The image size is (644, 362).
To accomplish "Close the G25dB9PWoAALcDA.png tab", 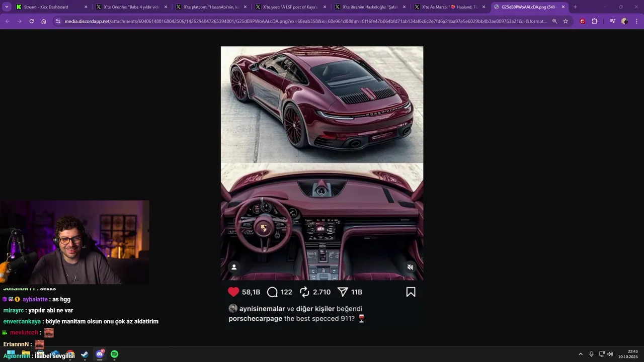I will pyautogui.click(x=563, y=7).
